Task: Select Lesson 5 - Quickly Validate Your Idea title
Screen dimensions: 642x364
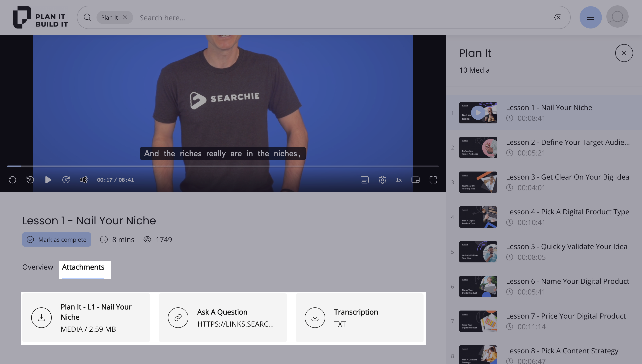Action: pyautogui.click(x=566, y=247)
